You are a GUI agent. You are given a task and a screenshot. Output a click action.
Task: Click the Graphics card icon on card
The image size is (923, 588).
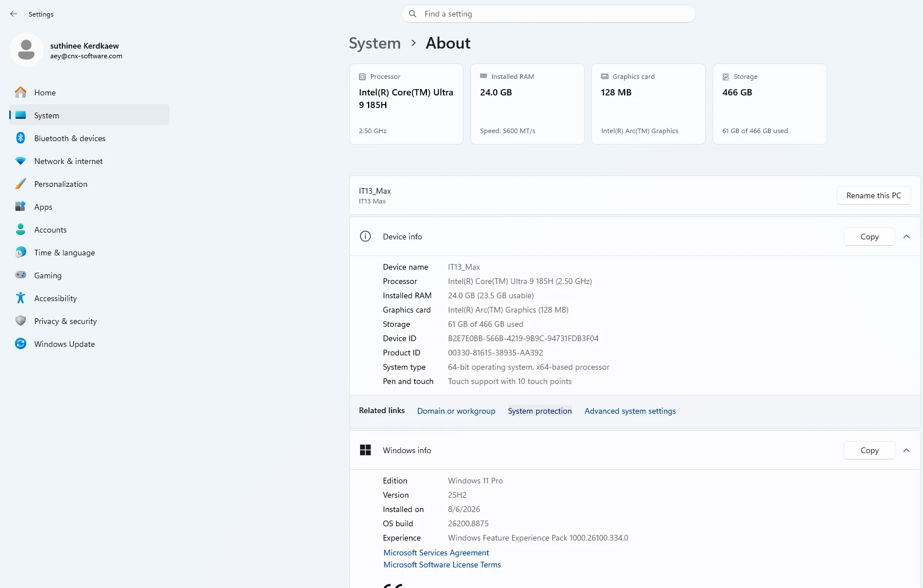[x=605, y=76]
